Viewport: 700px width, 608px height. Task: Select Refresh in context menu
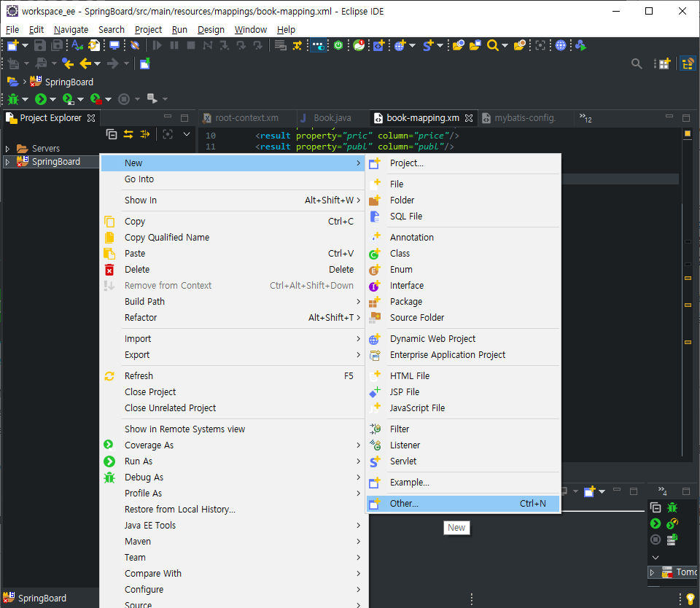[233, 376]
